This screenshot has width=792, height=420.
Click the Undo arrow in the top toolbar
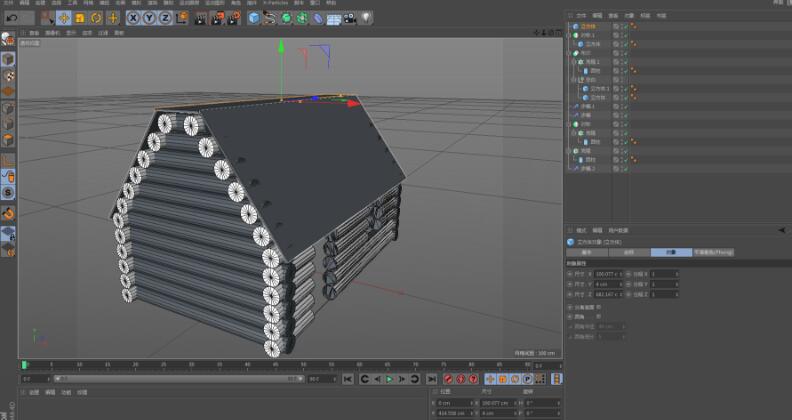pos(10,18)
